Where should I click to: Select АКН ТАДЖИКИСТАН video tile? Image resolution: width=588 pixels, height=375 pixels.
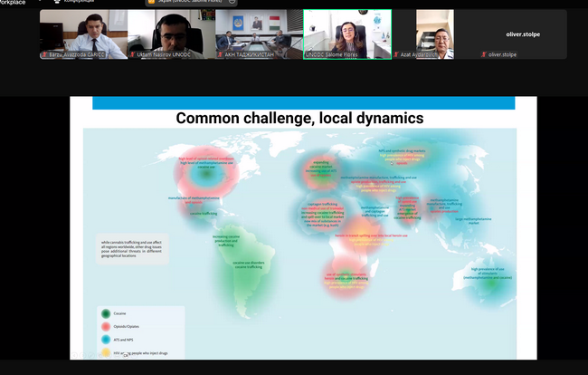point(259,34)
